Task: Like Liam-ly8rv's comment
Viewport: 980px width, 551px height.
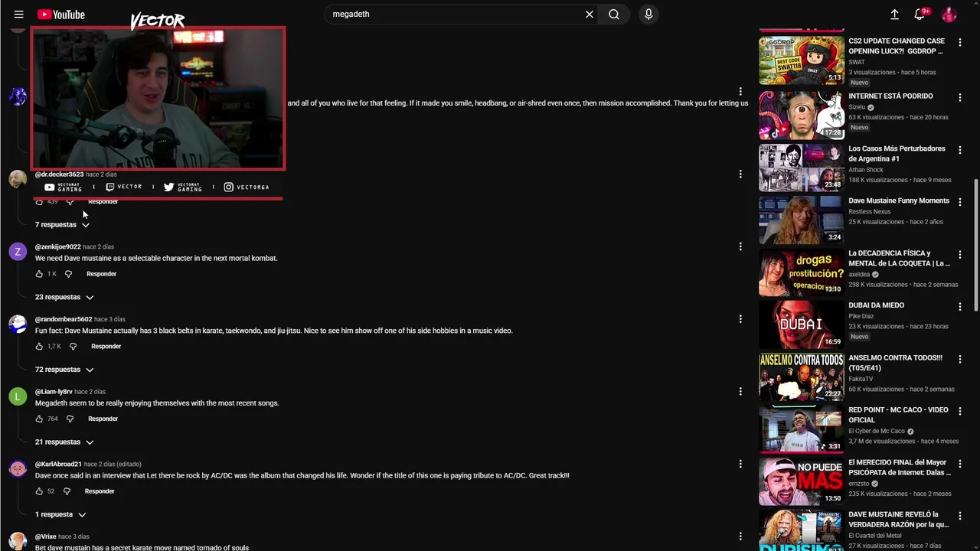Action: point(39,419)
